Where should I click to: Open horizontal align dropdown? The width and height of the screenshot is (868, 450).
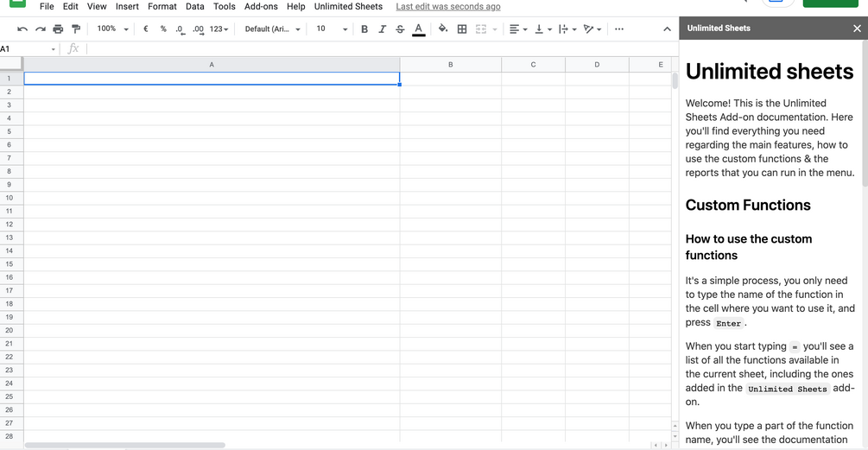point(518,29)
